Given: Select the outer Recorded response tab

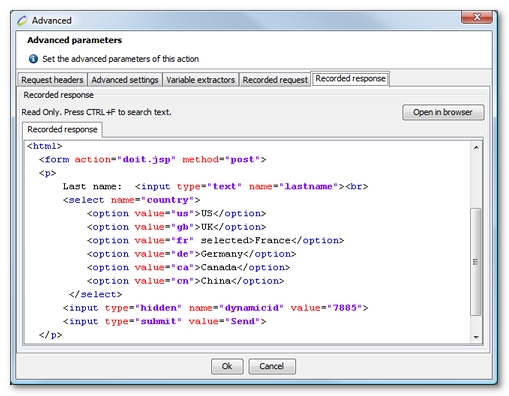Looking at the screenshot, I should click(350, 79).
